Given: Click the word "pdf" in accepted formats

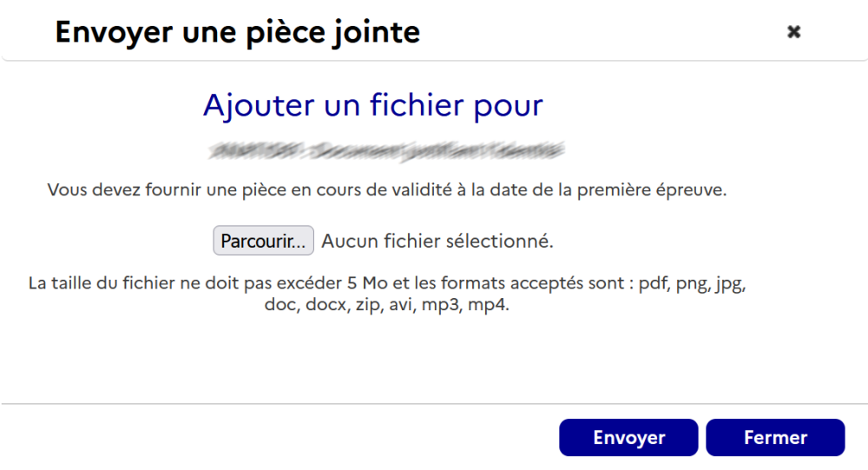Looking at the screenshot, I should click(x=652, y=284).
